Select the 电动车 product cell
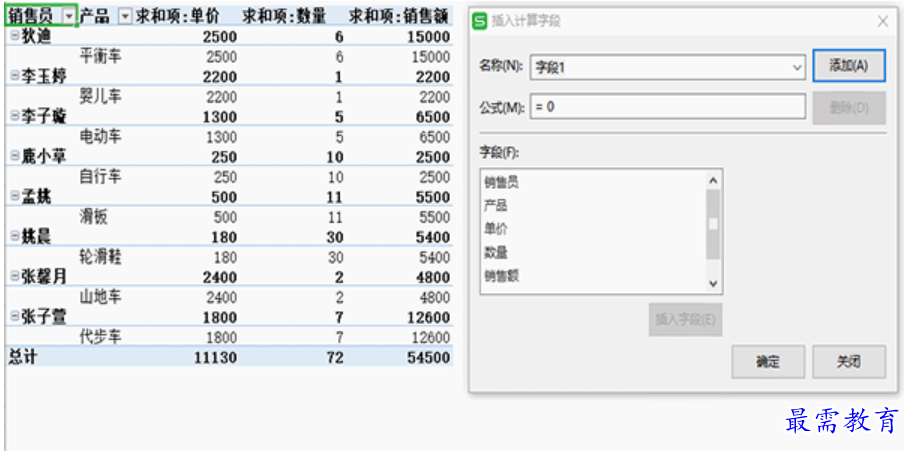The width and height of the screenshot is (907, 452). point(101,137)
